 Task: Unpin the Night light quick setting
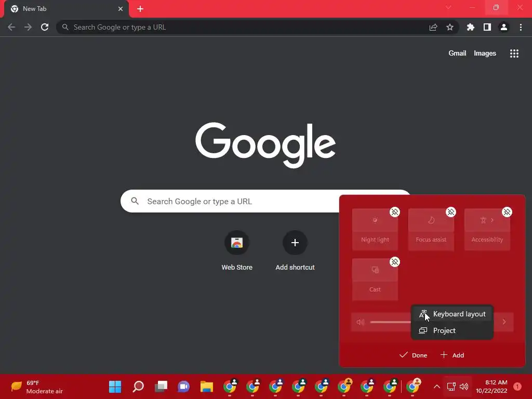[x=395, y=212]
